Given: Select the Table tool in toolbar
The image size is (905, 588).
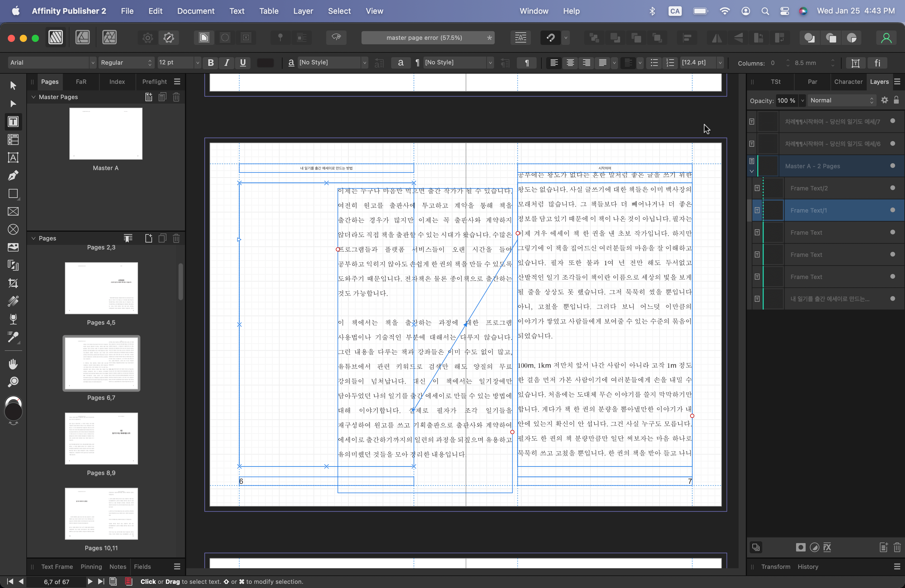Looking at the screenshot, I should click(x=13, y=140).
